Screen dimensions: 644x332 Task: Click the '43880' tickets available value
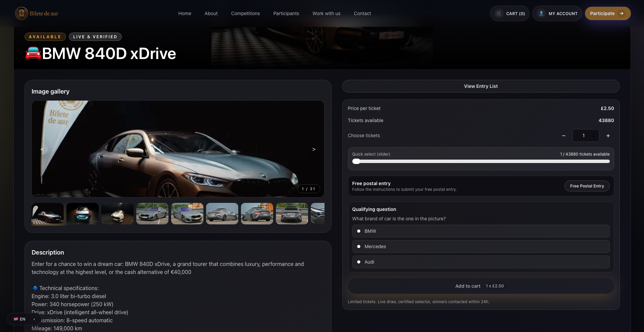(606, 120)
